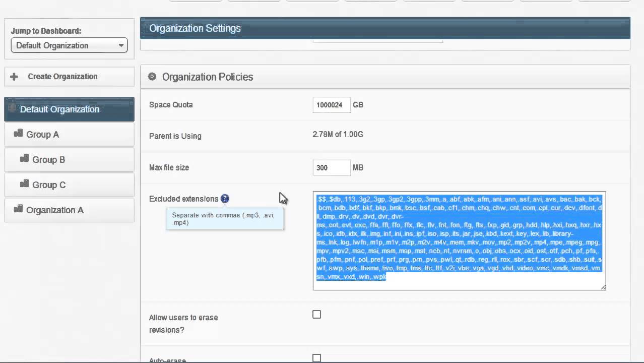644x363 pixels.
Task: Open Organization A from the sidebar
Action: tap(55, 210)
